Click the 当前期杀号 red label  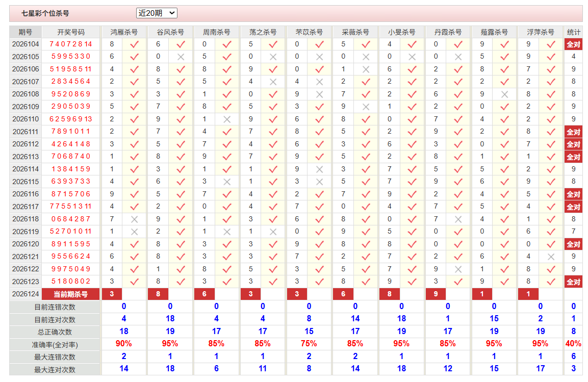pos(70,294)
